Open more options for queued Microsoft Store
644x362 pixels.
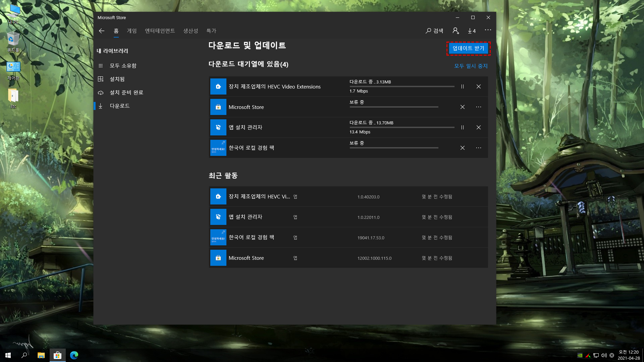479,107
